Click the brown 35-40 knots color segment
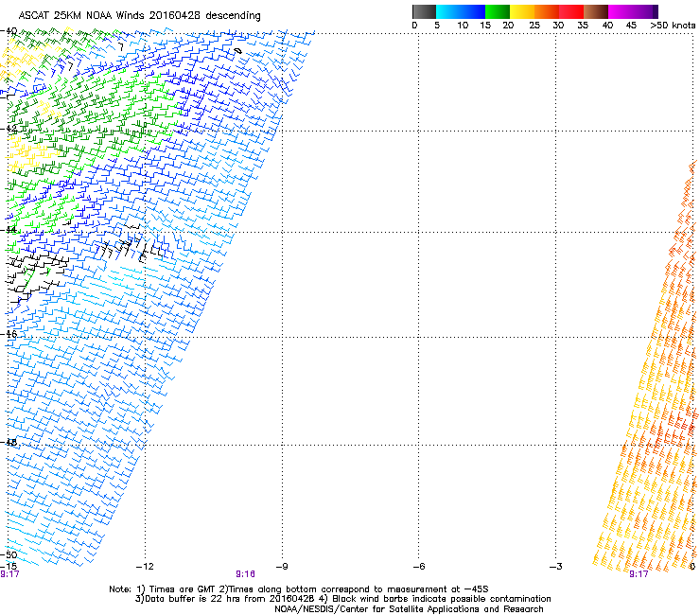Screen dimensions: 700x615 596,11
